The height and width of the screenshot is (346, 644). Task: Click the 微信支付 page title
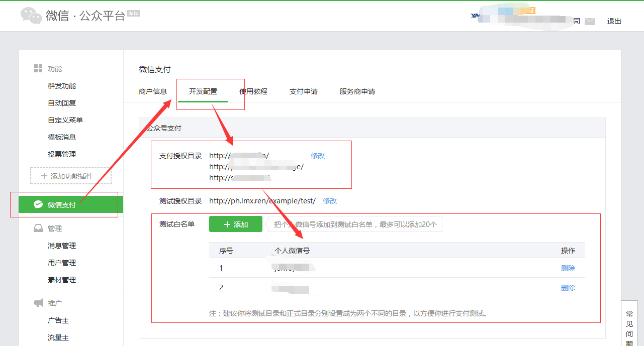(x=155, y=69)
